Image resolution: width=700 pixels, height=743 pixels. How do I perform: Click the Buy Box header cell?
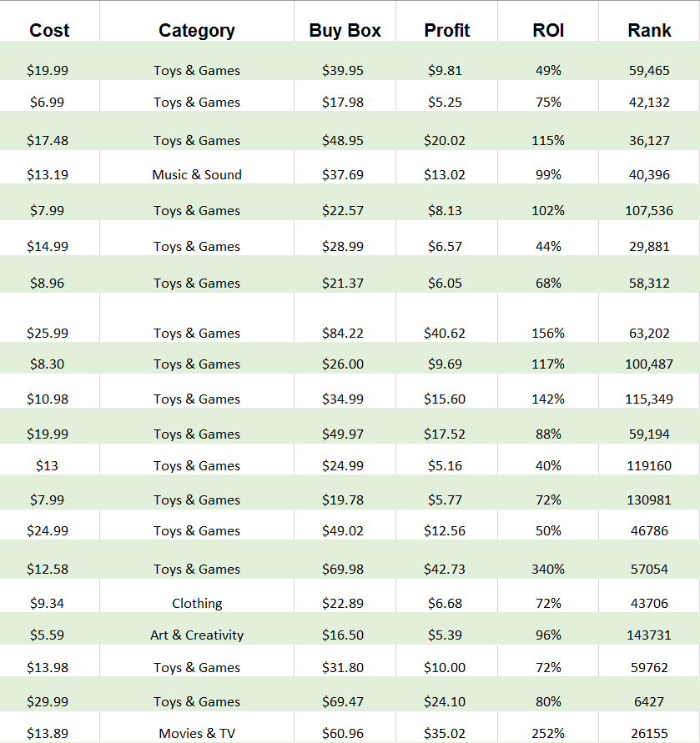[345, 31]
